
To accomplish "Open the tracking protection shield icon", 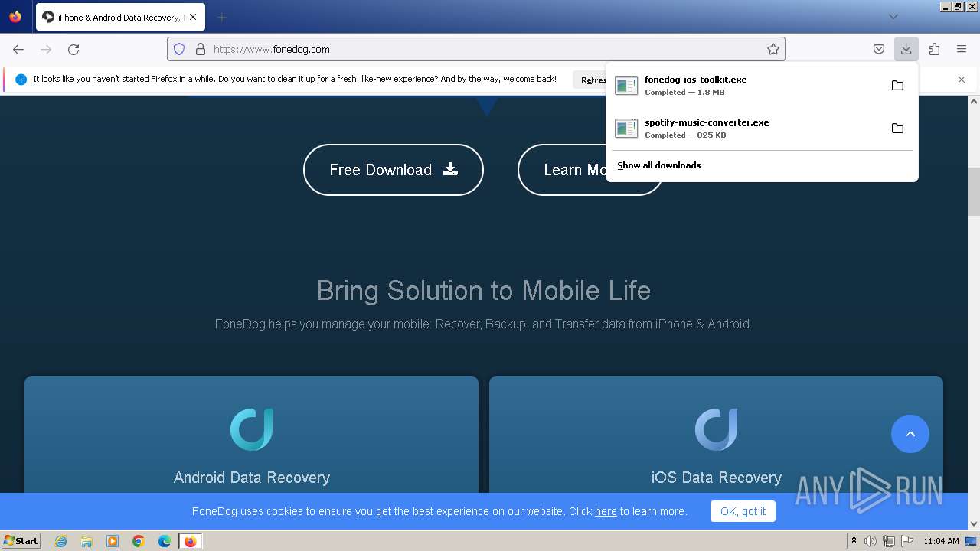I will pos(179,49).
